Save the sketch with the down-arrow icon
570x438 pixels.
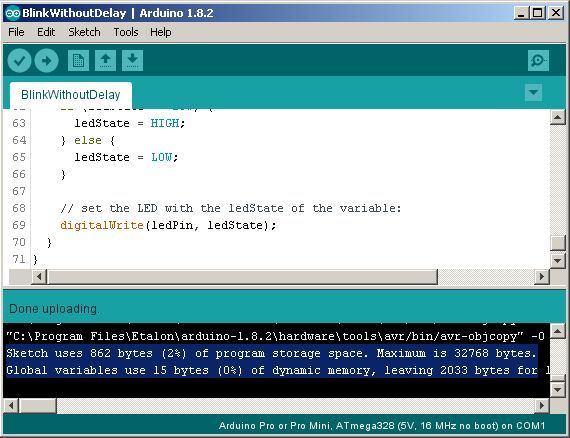pyautogui.click(x=132, y=60)
